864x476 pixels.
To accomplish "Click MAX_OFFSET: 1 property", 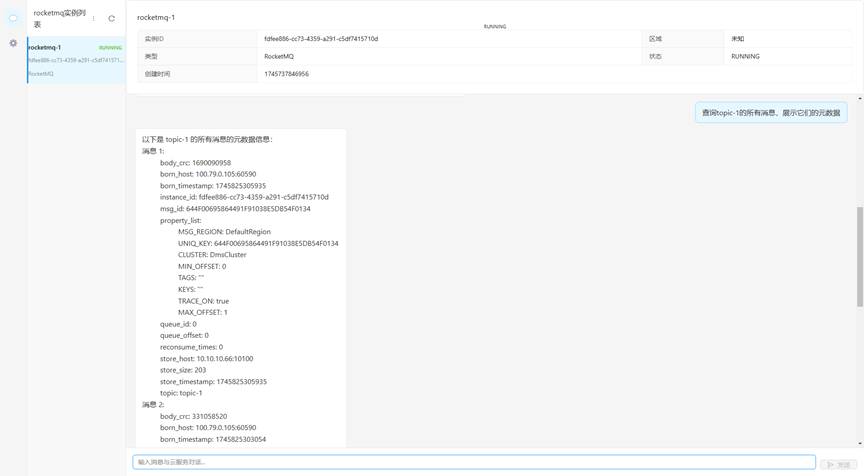I will (x=203, y=312).
